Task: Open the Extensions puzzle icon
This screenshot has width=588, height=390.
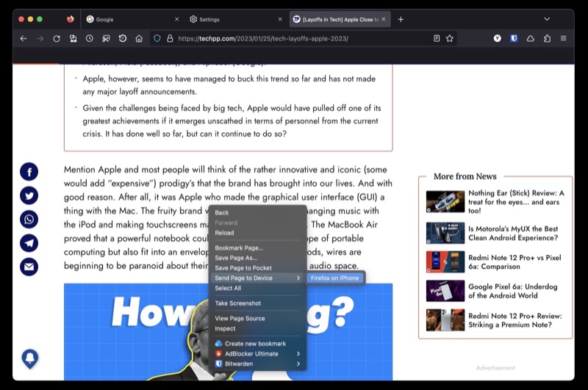Action: (x=547, y=38)
